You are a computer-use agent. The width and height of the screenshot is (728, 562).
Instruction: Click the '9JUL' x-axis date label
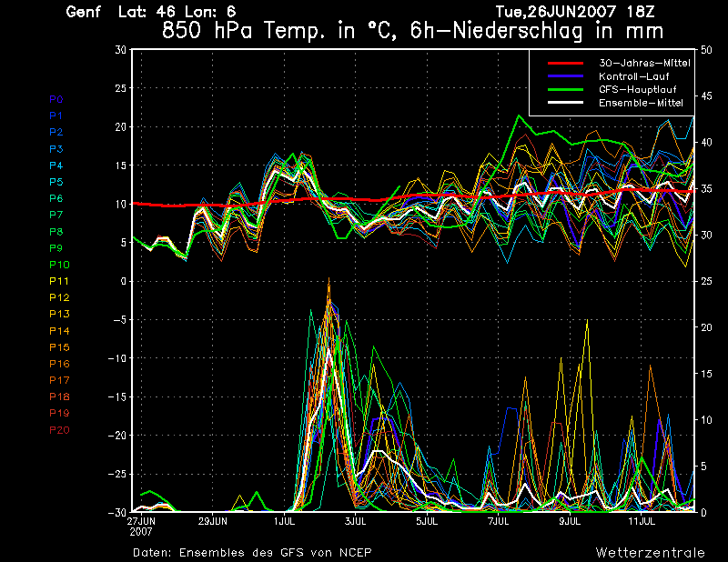point(570,521)
